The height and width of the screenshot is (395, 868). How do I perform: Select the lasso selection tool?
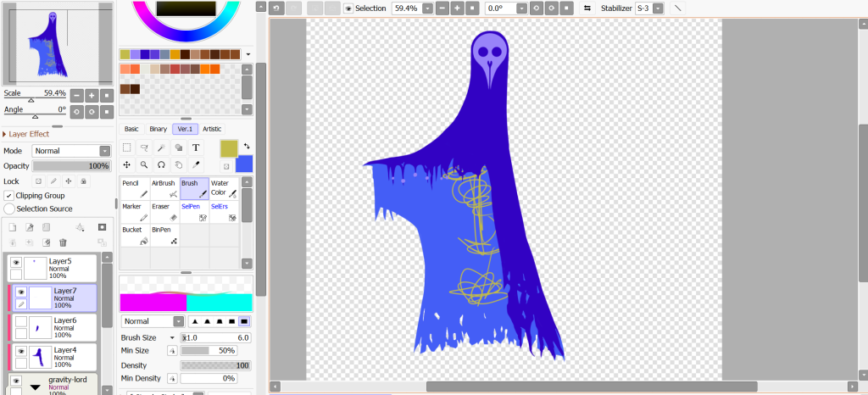tap(144, 147)
